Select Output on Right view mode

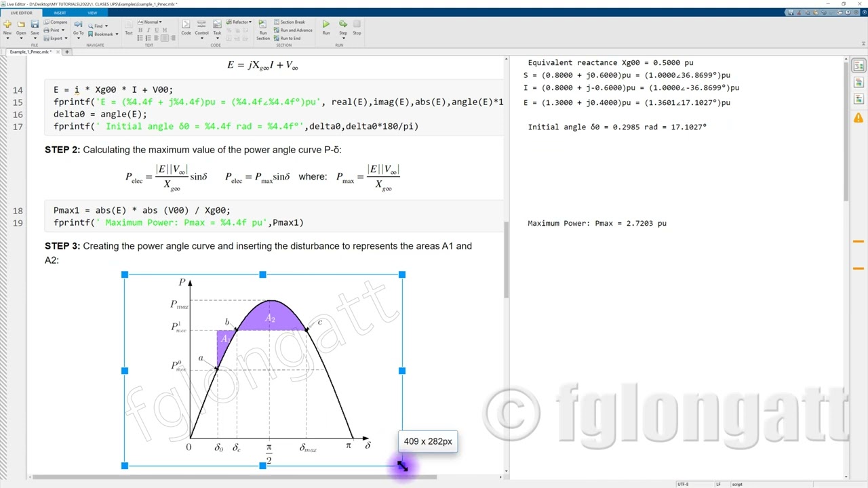859,66
